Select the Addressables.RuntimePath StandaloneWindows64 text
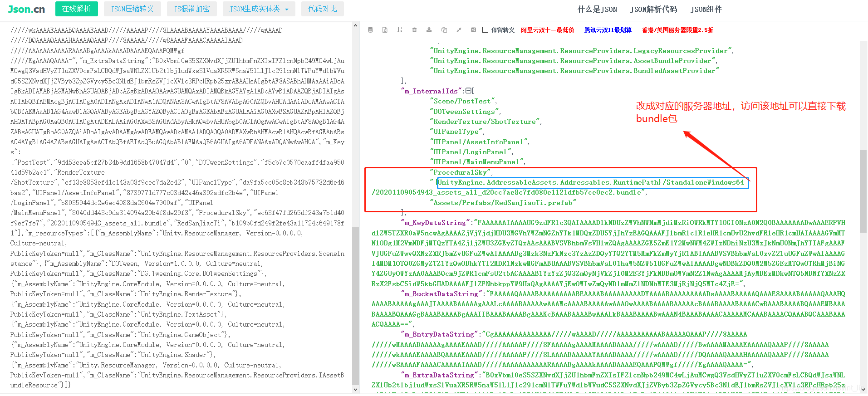 pyautogui.click(x=593, y=182)
